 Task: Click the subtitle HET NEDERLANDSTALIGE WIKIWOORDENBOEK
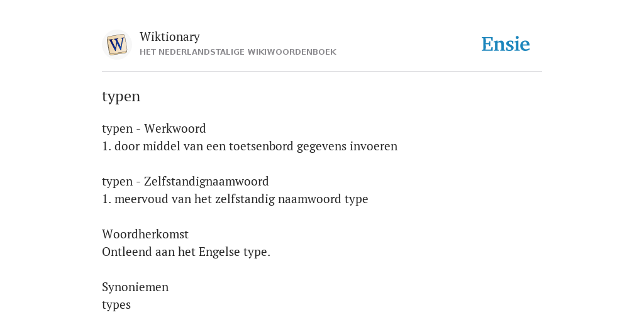pos(238,52)
